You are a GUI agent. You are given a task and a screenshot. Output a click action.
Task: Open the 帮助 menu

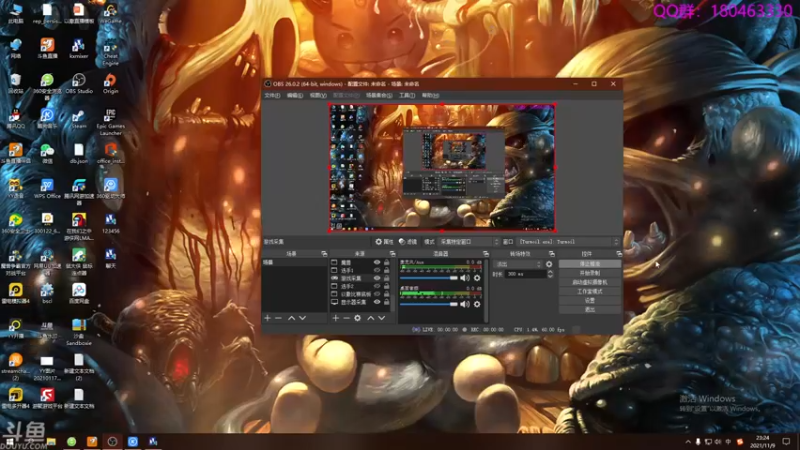click(x=430, y=95)
